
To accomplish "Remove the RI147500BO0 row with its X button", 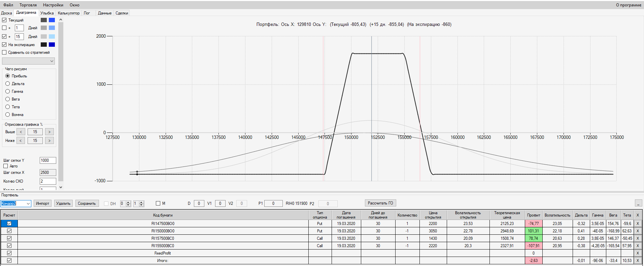I will [637, 224].
